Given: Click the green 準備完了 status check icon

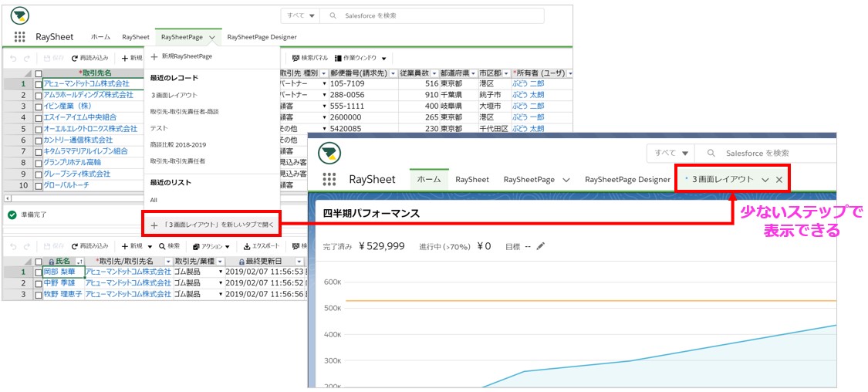Looking at the screenshot, I should click(x=12, y=215).
